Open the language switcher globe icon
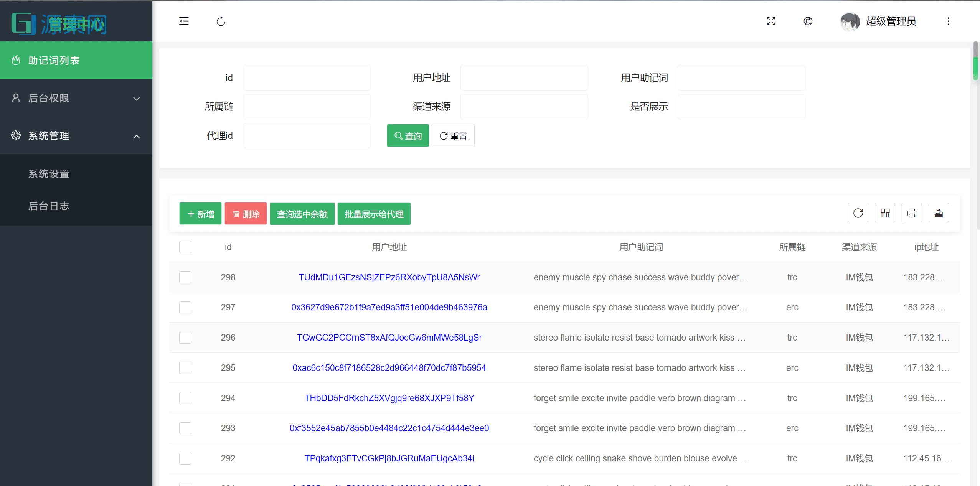Viewport: 980px width, 486px height. point(808,21)
